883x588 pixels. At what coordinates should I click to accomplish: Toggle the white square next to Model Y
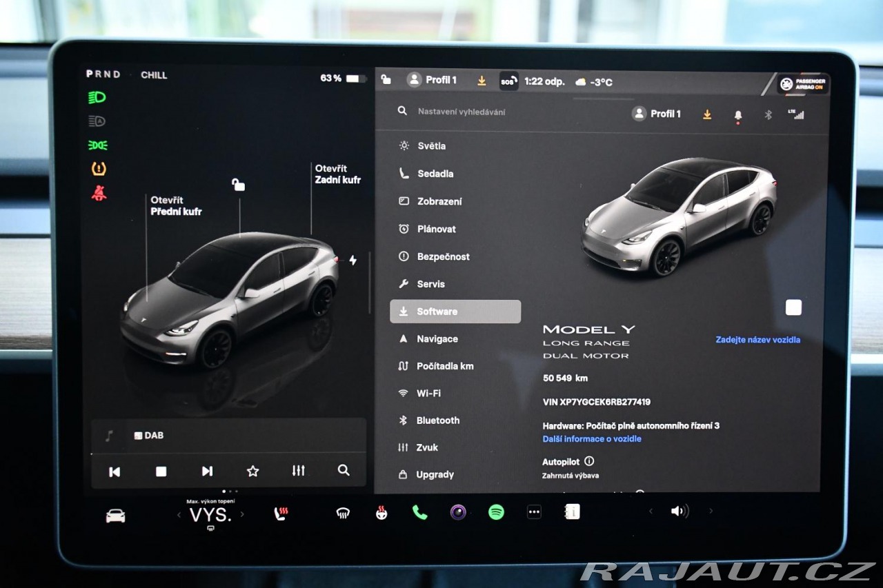(793, 307)
